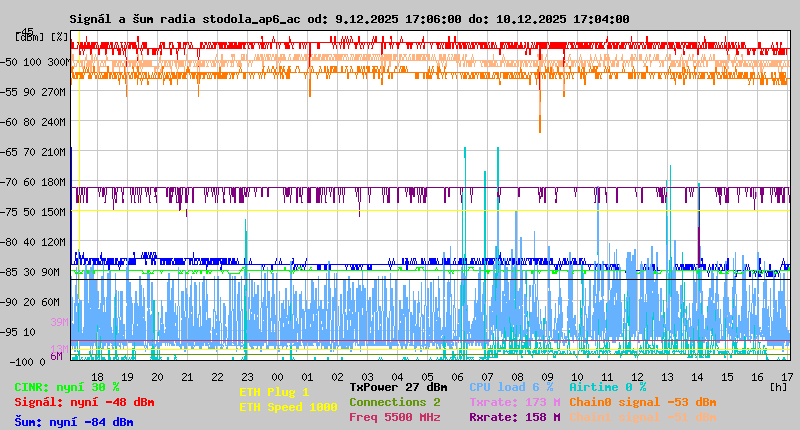Click the [h] unit label at axis end
The width and height of the screenshot is (800, 430).
pos(778,386)
